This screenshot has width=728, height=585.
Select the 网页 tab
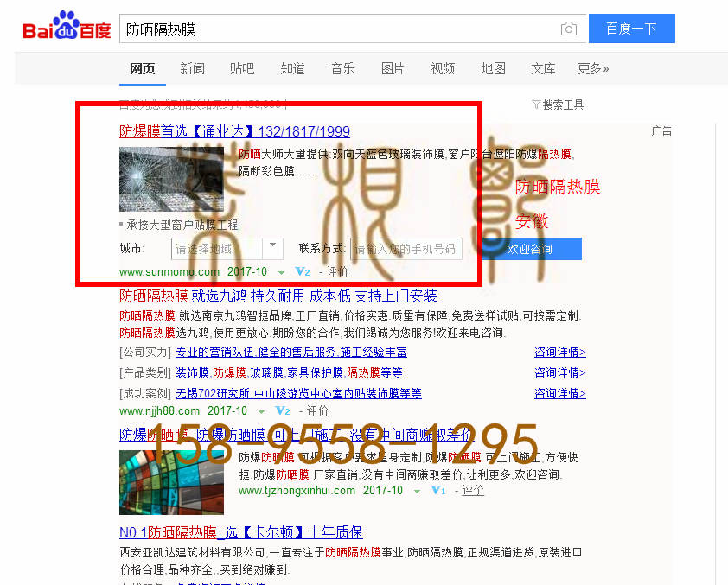[x=142, y=68]
